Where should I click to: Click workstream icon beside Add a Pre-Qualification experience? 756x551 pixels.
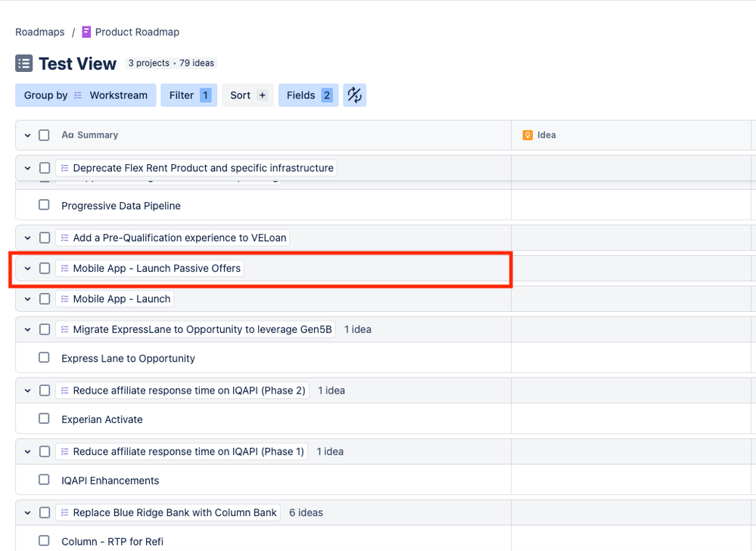[65, 238]
